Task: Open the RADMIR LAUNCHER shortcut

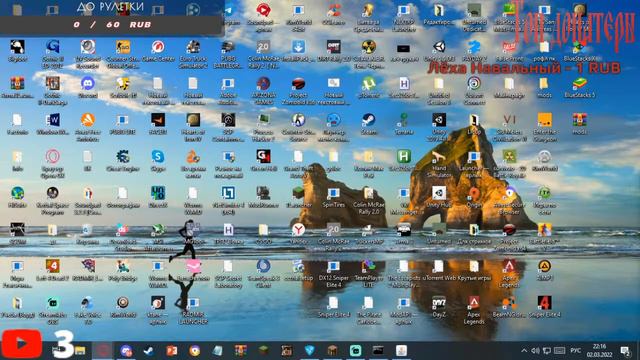Action: 193,303
